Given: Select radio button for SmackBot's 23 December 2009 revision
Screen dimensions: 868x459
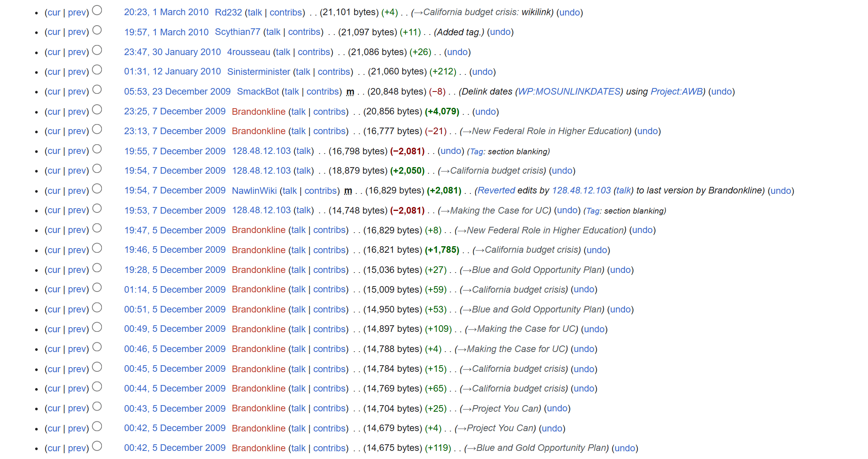Looking at the screenshot, I should (97, 90).
